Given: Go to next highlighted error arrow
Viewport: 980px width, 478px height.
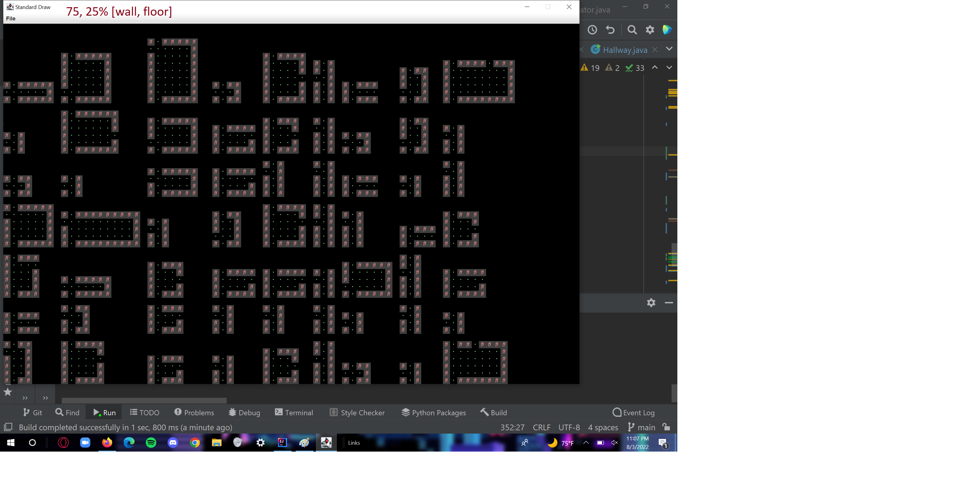Looking at the screenshot, I should click(x=669, y=67).
